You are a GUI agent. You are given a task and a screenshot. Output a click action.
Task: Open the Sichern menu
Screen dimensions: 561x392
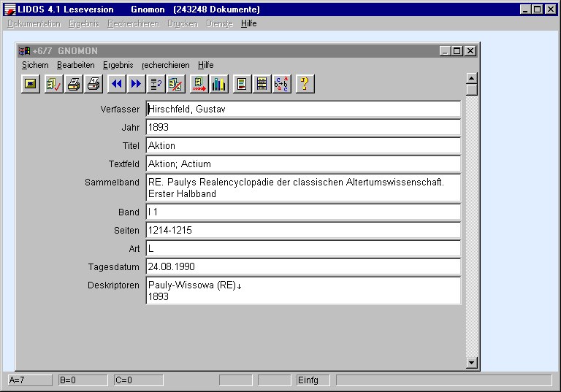[x=35, y=65]
